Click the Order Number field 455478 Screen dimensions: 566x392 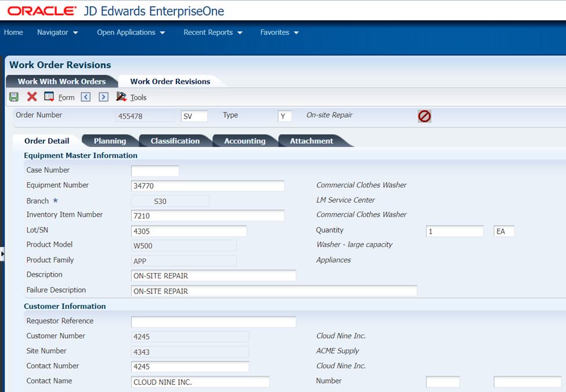145,116
